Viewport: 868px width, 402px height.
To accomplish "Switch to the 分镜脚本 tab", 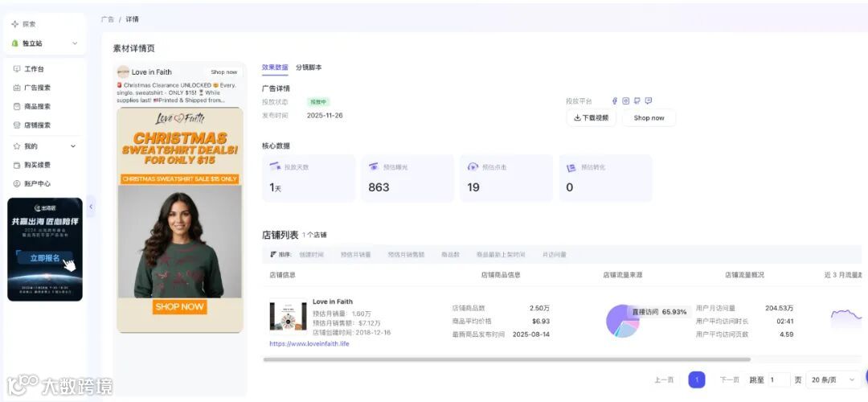I will (309, 68).
